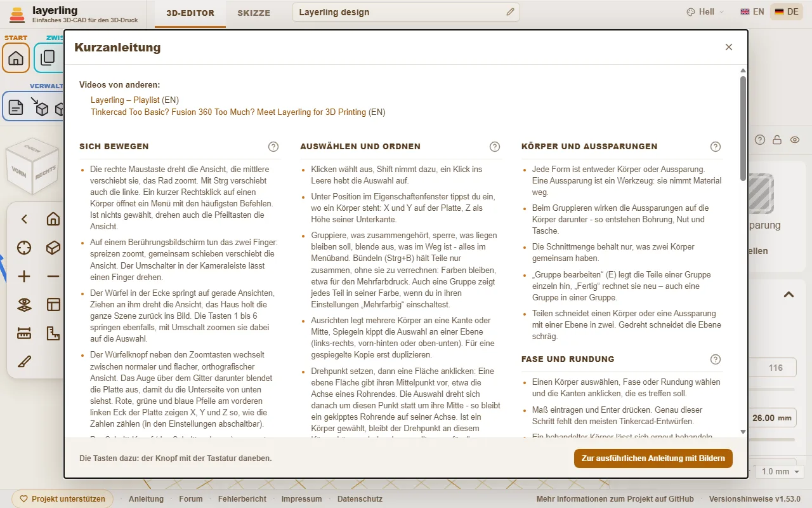Click the plus zoom-in icon
The image size is (812, 508).
(24, 276)
